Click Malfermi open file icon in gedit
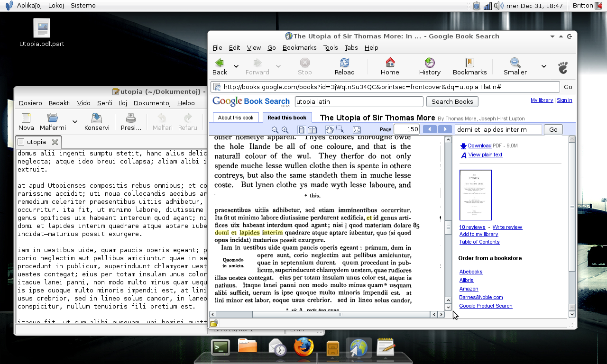 click(x=53, y=118)
